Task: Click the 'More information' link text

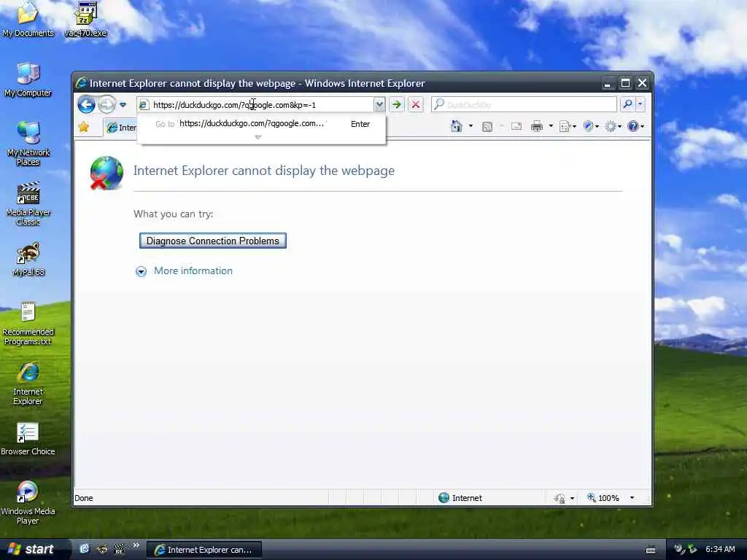Action: tap(193, 271)
